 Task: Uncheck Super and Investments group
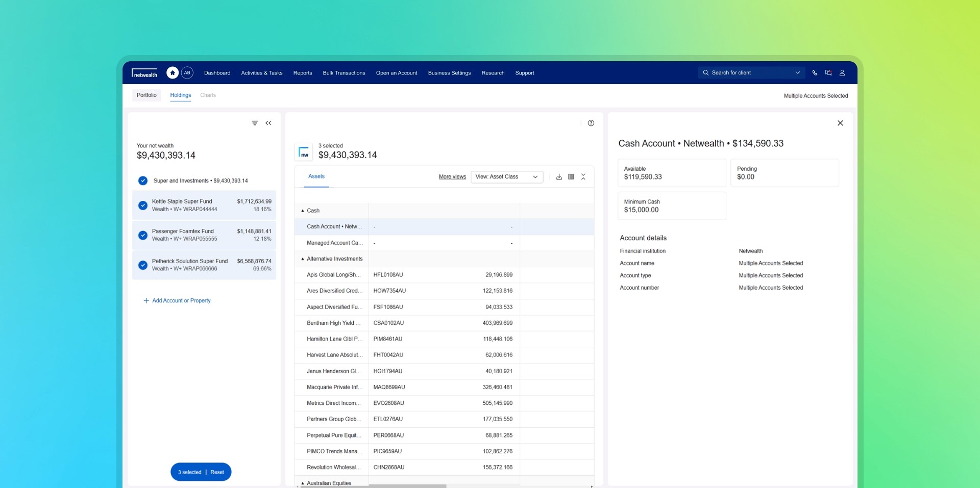[x=143, y=181]
